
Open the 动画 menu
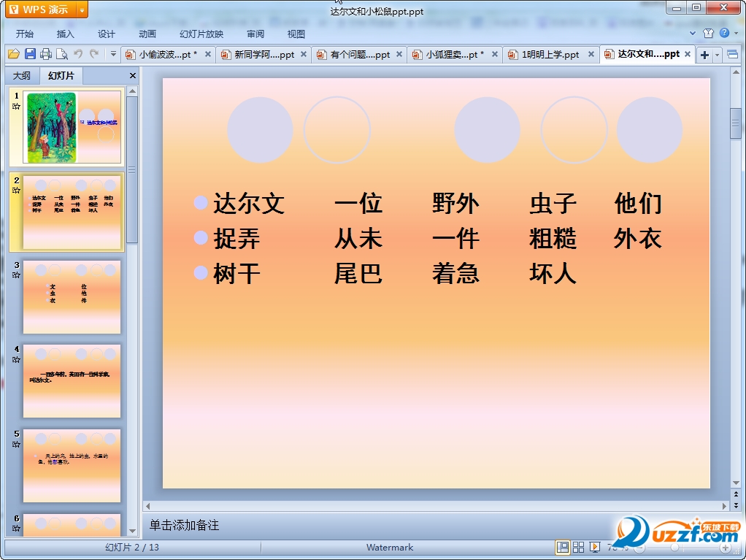(x=147, y=34)
